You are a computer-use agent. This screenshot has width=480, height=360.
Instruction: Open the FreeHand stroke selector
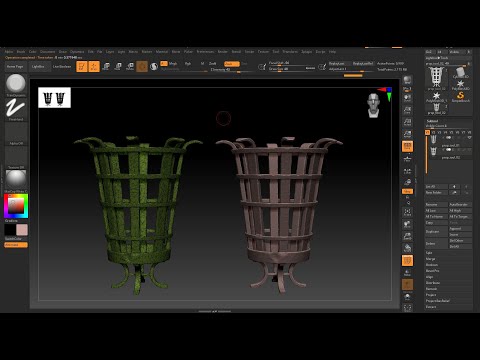(x=16, y=109)
